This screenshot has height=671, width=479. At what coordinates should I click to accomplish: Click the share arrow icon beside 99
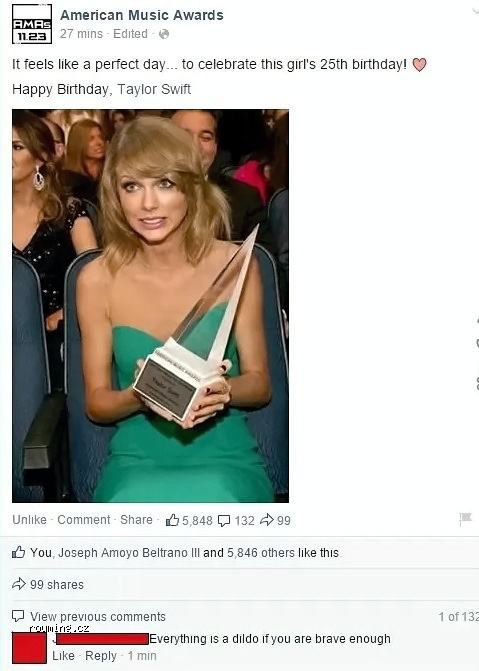[267, 520]
